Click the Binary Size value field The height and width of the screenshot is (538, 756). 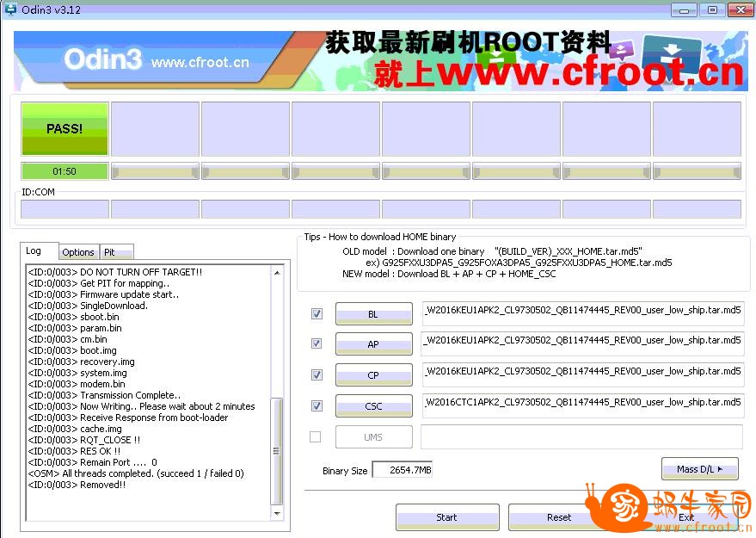point(403,469)
